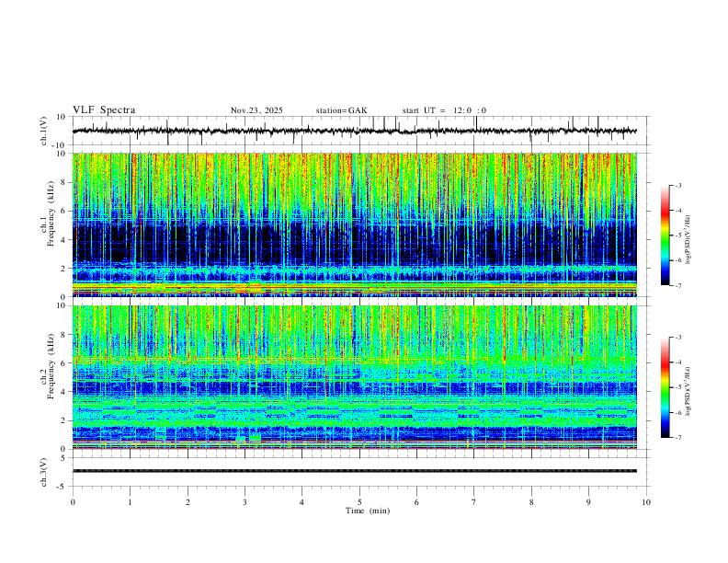Click the "VLF Spectra" title text
This screenshot has height=563, width=728.
(x=104, y=110)
